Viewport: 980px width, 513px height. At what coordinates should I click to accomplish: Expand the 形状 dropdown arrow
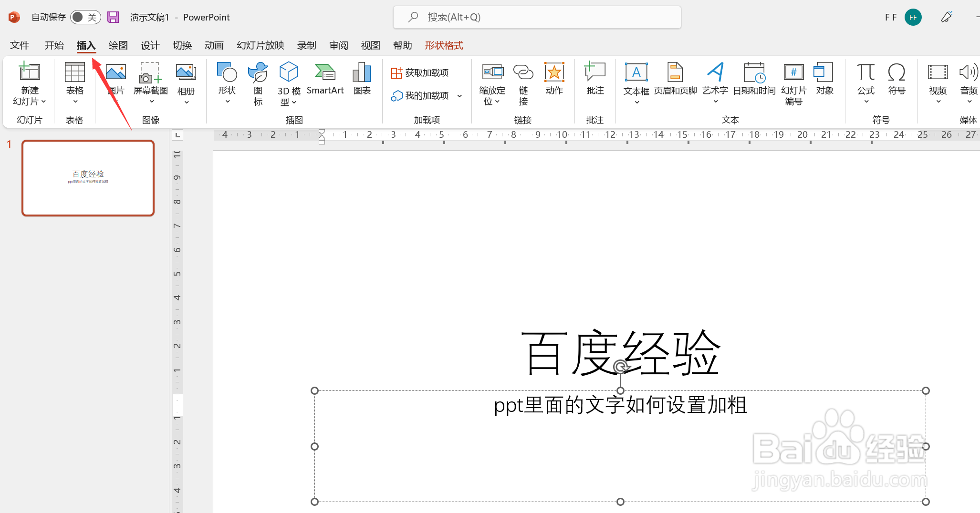point(227,102)
